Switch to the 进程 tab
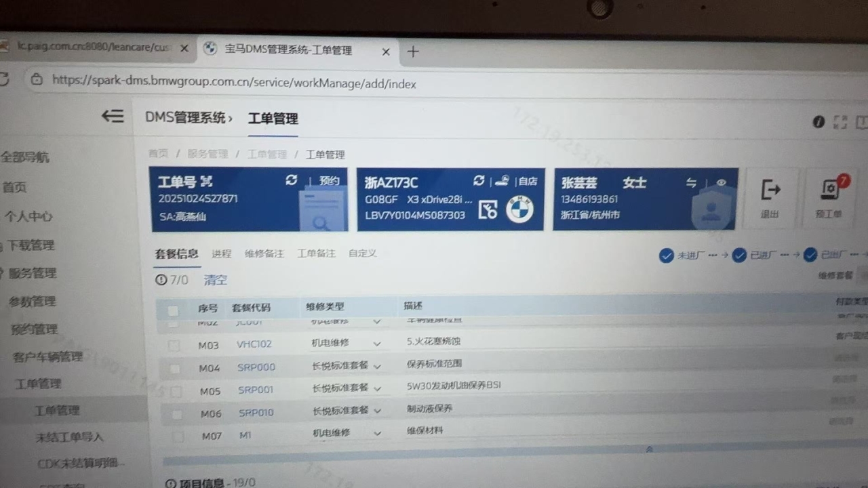868x488 pixels. (x=221, y=253)
